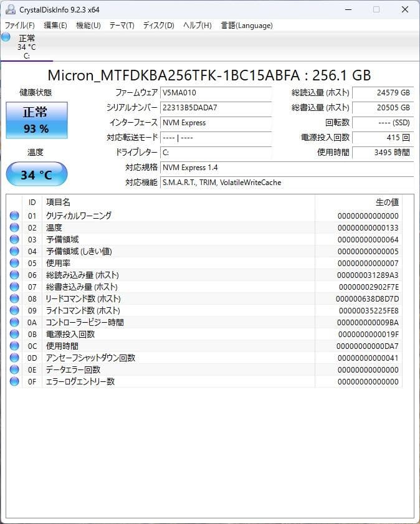Open the テーマ(T) menu
Image resolution: width=420 pixels, height=524 pixels.
[122, 26]
